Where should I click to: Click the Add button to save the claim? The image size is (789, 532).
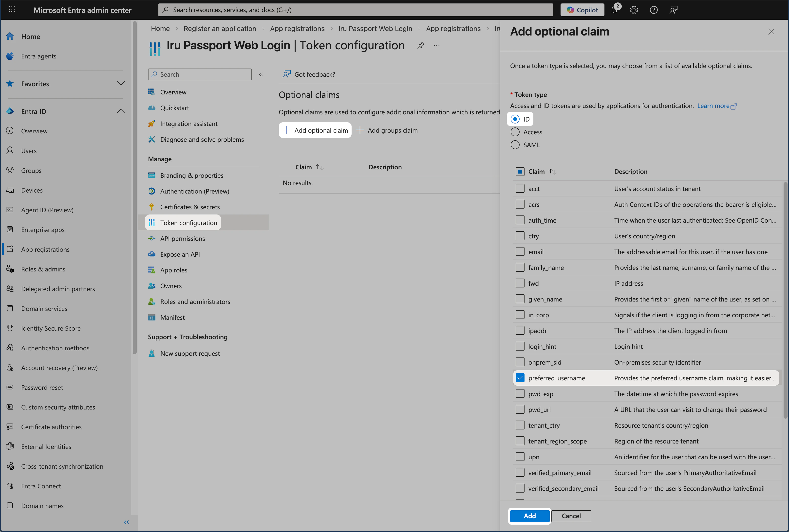click(529, 516)
